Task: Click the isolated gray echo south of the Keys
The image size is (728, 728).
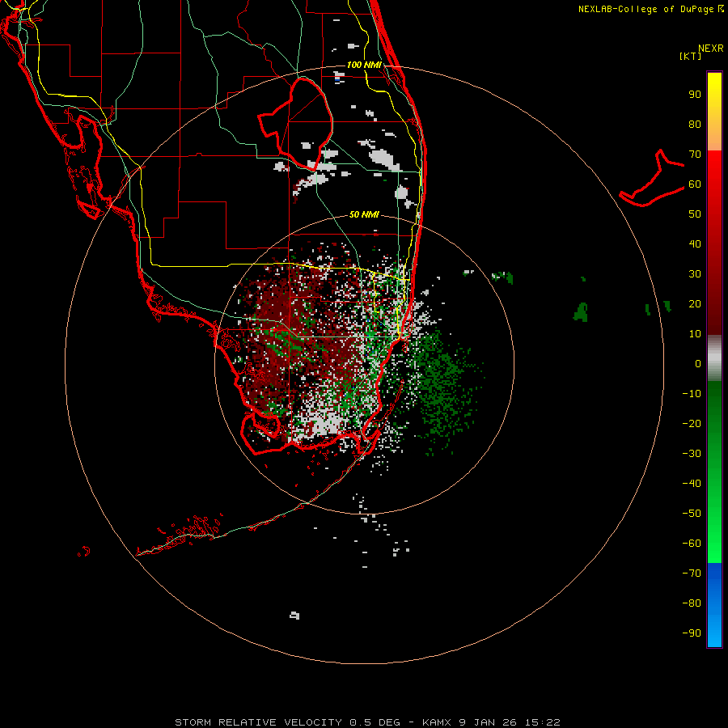Action: pos(294,616)
